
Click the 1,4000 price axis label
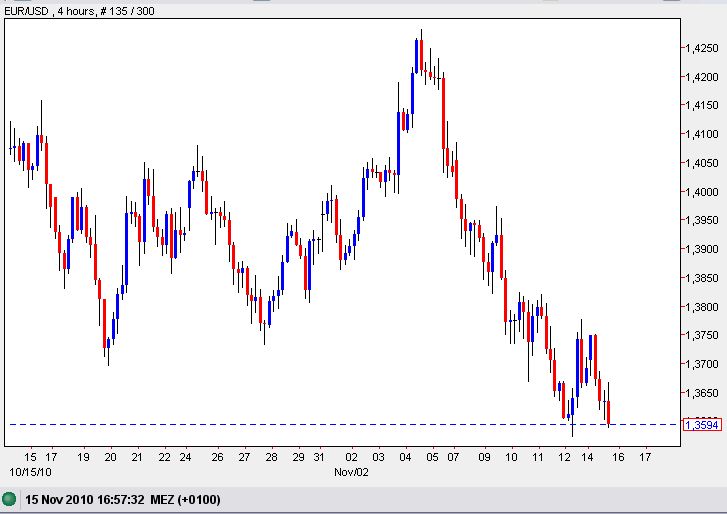702,192
